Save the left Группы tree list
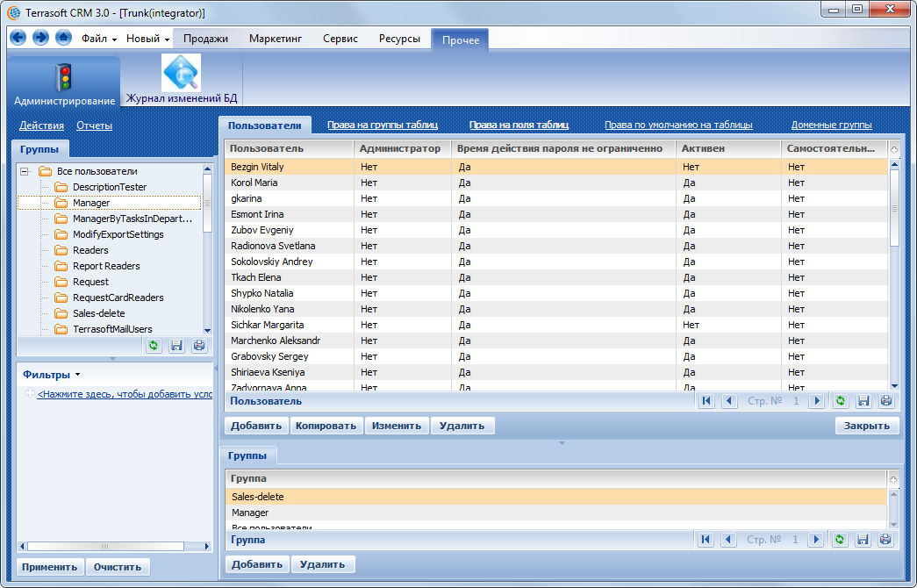The width and height of the screenshot is (917, 588). pos(176,346)
